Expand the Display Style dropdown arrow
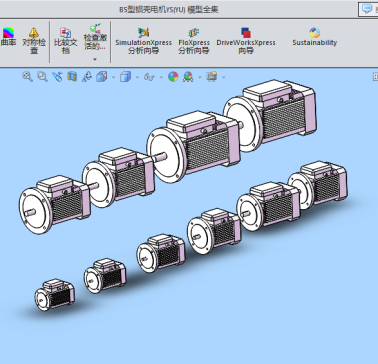The image size is (378, 364). tap(137, 77)
